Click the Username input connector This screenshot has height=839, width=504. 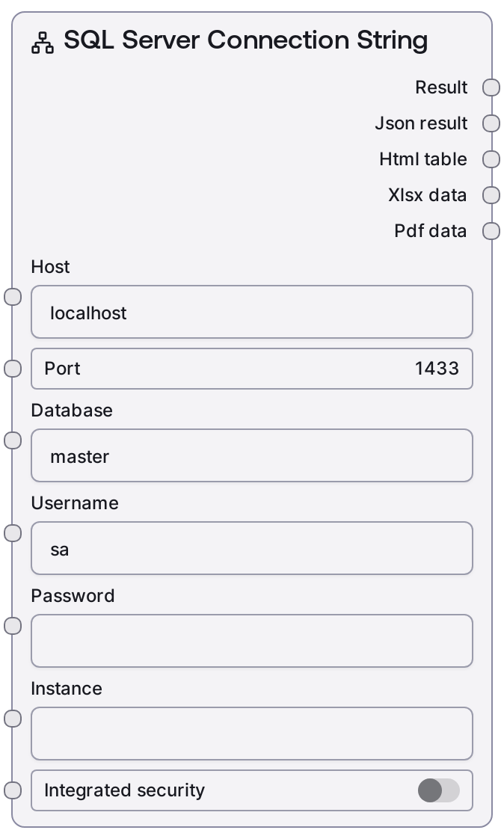pos(13,533)
